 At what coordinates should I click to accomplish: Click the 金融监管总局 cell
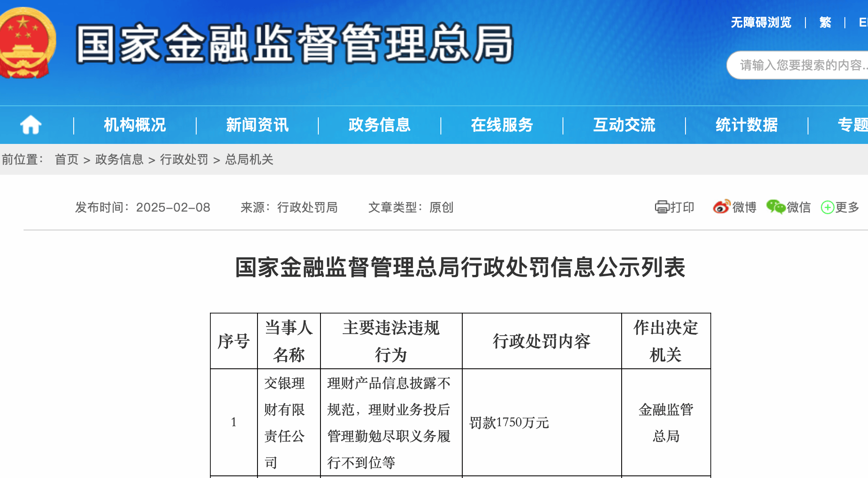click(666, 422)
